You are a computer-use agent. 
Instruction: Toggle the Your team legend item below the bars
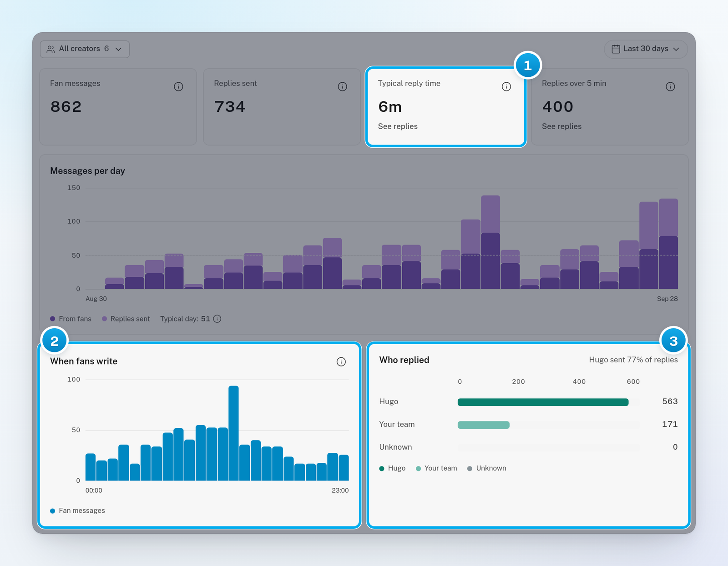(x=436, y=468)
